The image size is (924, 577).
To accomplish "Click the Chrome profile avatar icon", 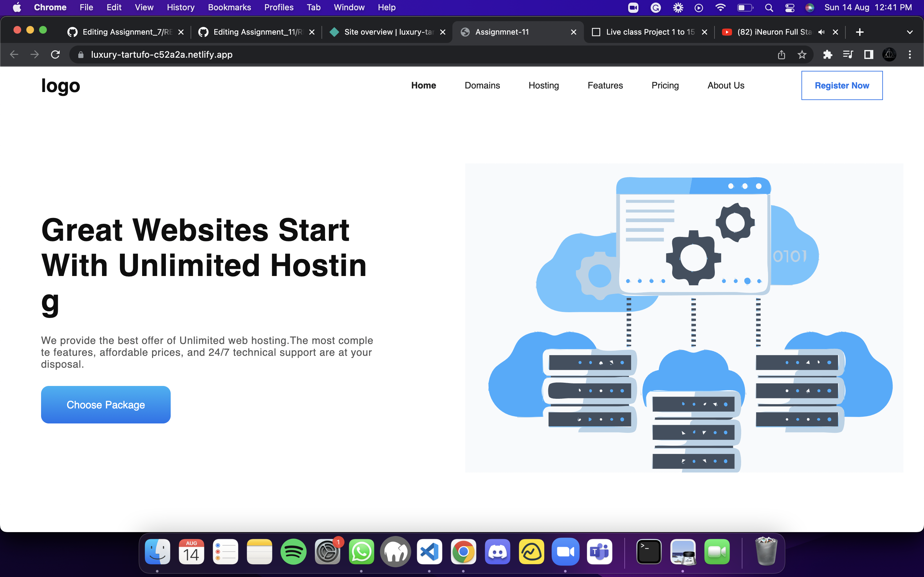I will 889,54.
